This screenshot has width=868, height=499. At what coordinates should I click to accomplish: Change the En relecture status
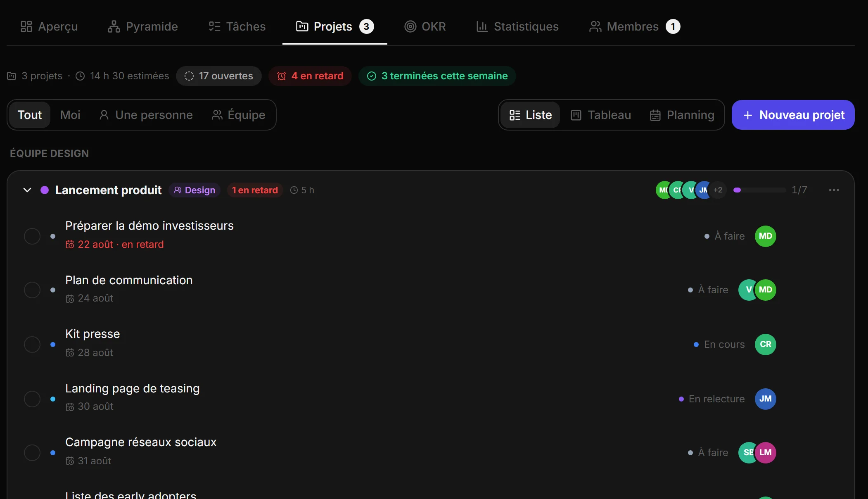pos(712,399)
